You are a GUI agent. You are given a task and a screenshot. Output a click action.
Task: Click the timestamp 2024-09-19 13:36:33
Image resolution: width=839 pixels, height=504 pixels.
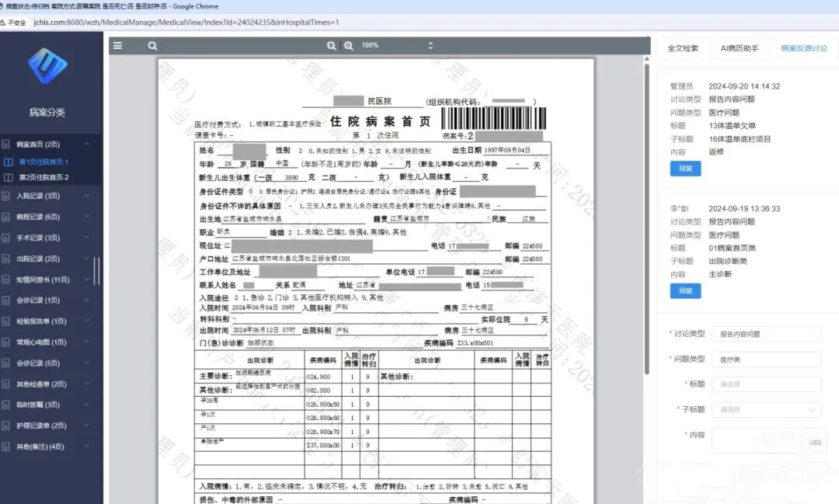point(744,209)
